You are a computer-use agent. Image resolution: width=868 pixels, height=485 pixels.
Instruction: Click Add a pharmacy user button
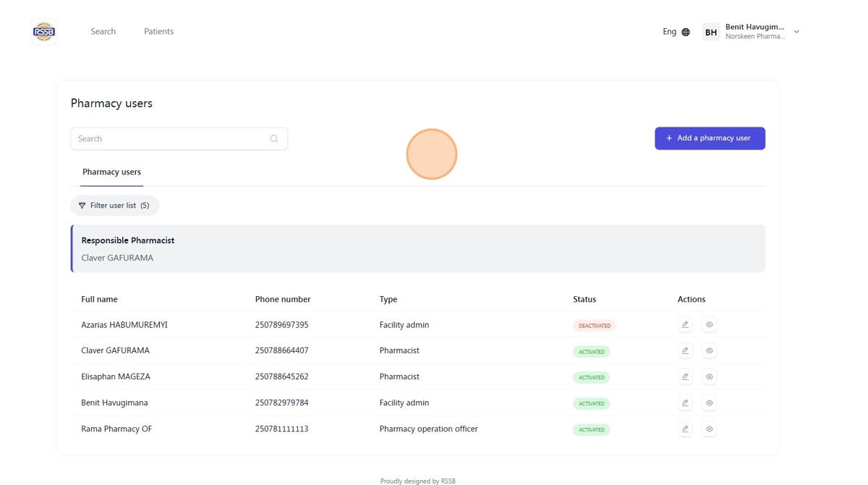click(710, 138)
